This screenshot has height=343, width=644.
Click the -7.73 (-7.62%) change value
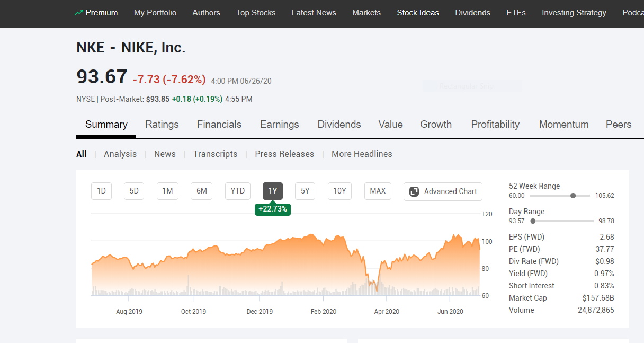click(169, 80)
